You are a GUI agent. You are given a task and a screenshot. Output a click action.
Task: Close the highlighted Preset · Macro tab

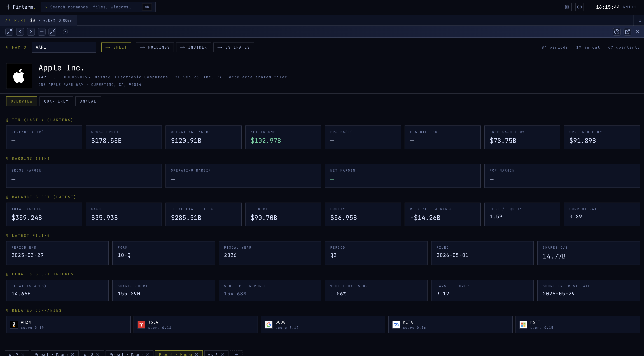tap(197, 354)
